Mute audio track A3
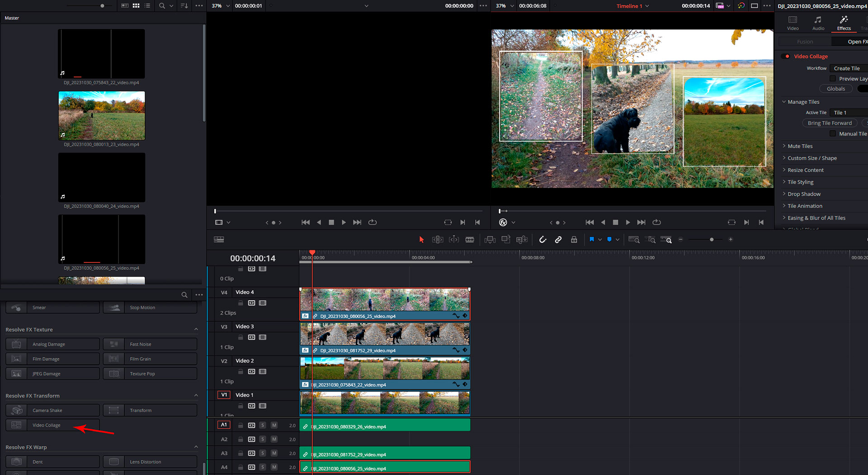The height and width of the screenshot is (475, 868). (274, 453)
